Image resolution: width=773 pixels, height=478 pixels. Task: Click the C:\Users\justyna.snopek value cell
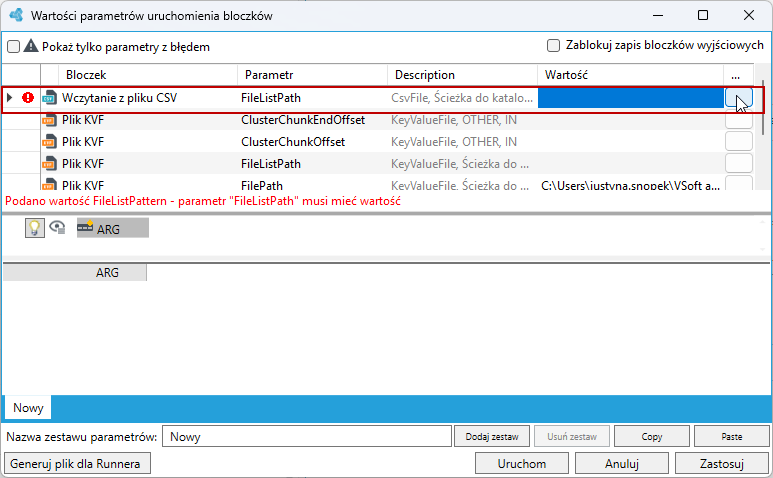pyautogui.click(x=630, y=185)
